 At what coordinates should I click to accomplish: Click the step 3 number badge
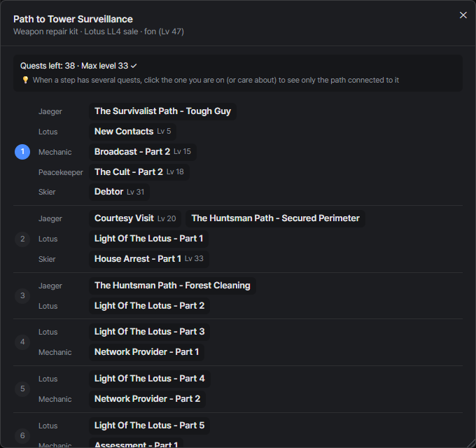(22, 295)
